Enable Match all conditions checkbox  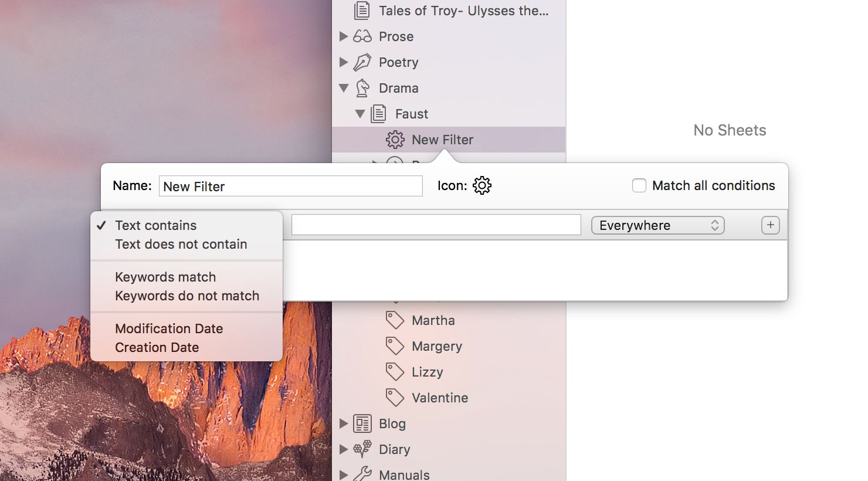point(639,186)
